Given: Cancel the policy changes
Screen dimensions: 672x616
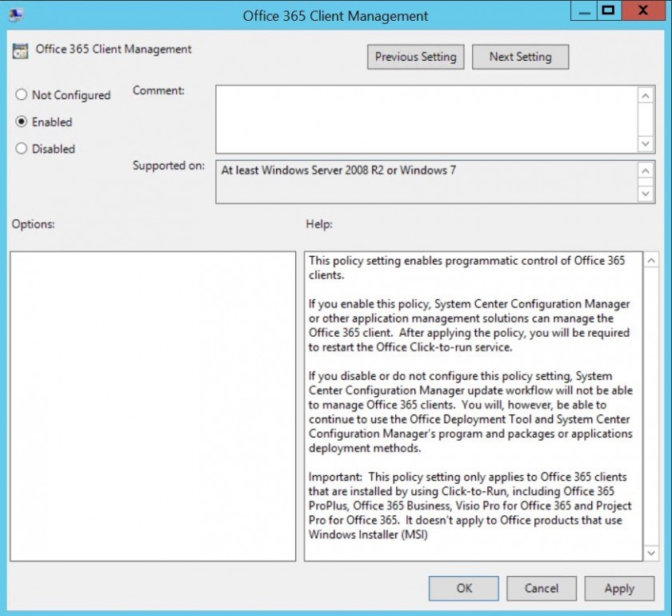Looking at the screenshot, I should 541,588.
